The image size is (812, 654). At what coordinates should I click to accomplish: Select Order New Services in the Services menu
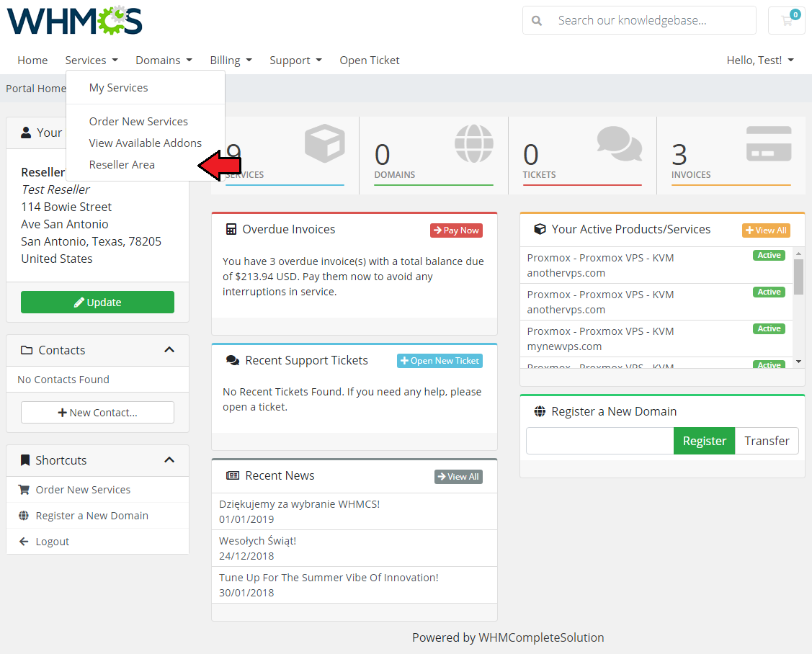tap(138, 121)
